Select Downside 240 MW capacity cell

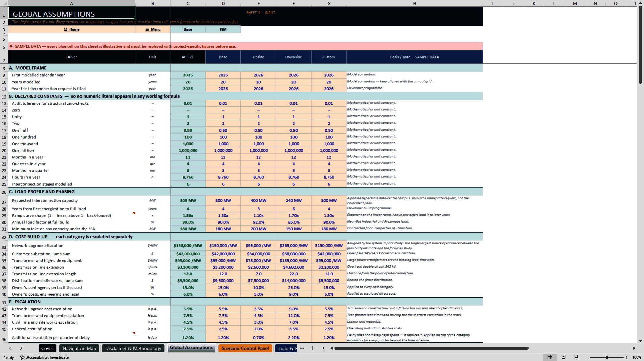293,200
